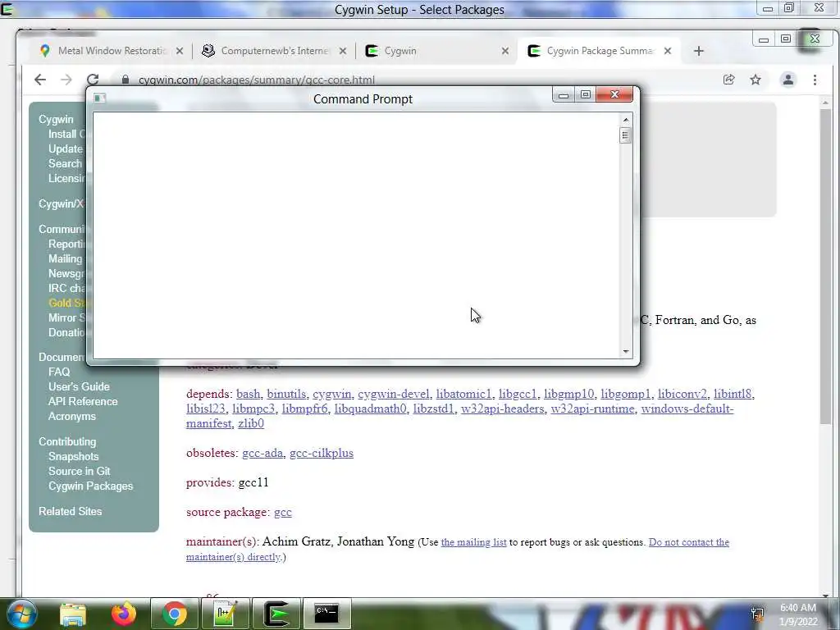Open the gcc-ada obsoletes link
840x630 pixels.
(262, 453)
